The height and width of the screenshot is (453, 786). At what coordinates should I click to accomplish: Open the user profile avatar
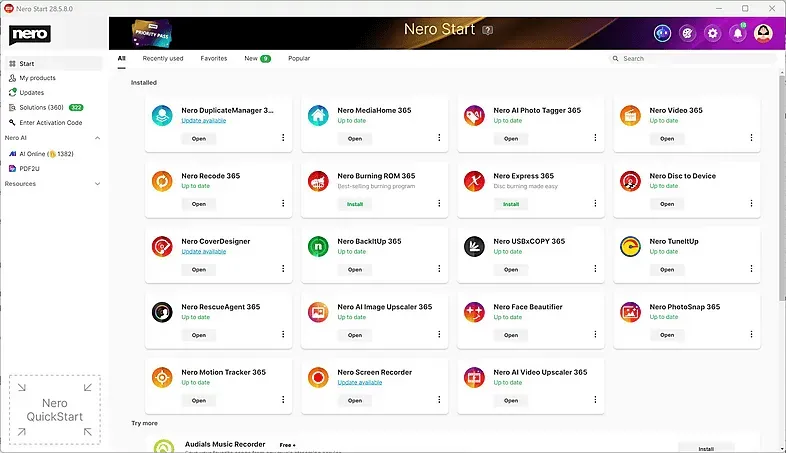coord(763,34)
